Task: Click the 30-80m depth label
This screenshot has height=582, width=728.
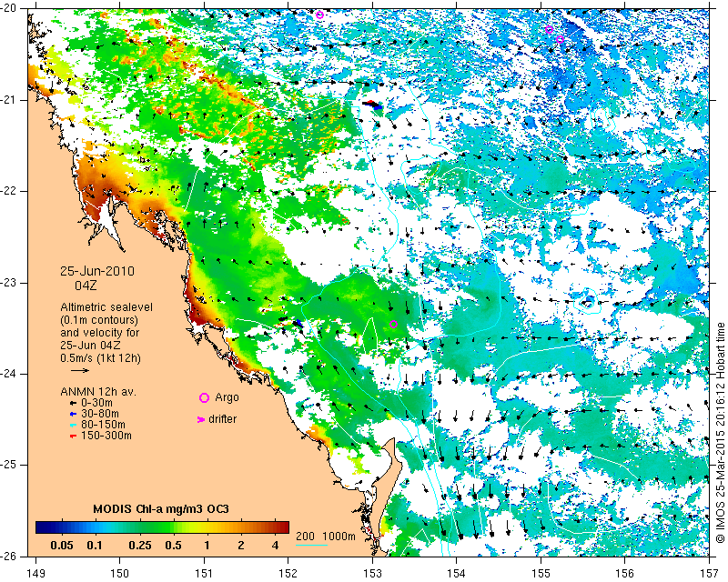Action: point(99,414)
